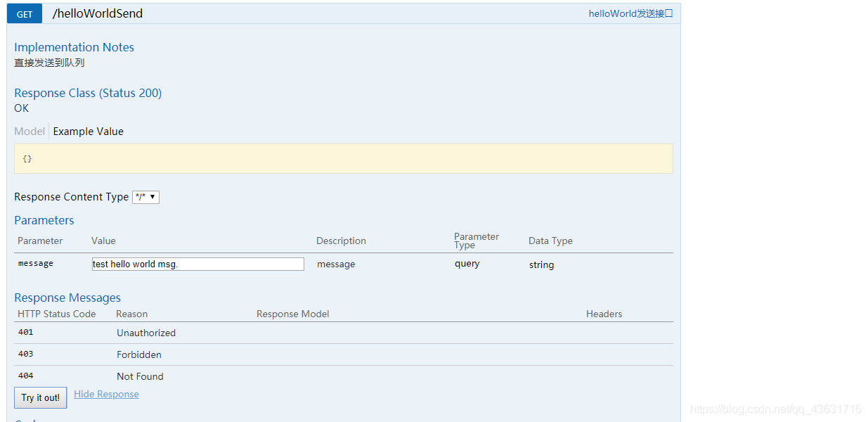868x422 pixels.
Task: Click the blue GET method badge
Action: pyautogui.click(x=25, y=13)
